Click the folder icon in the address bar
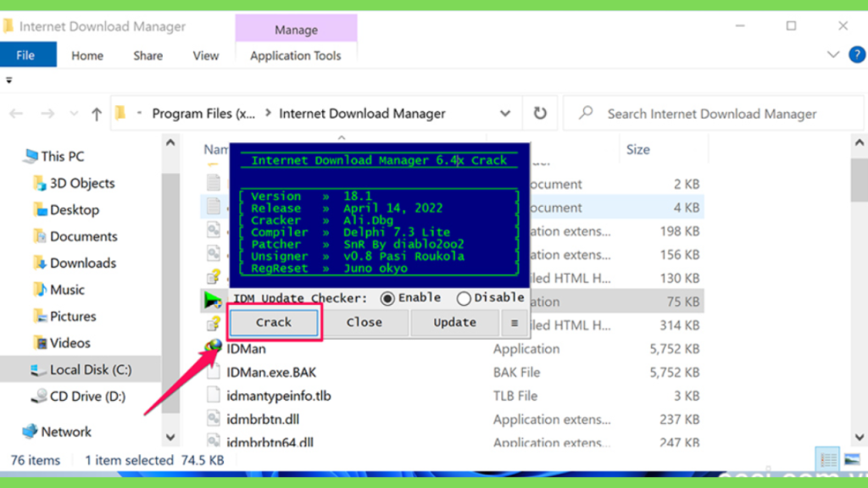 coord(120,114)
